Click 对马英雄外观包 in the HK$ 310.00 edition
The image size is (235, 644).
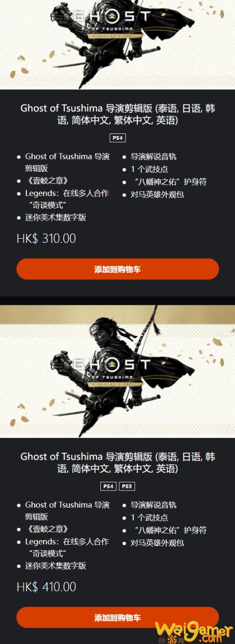click(157, 195)
